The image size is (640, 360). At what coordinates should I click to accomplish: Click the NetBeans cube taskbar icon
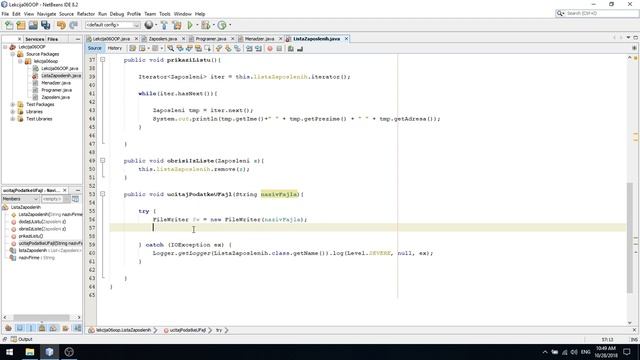coord(49,352)
